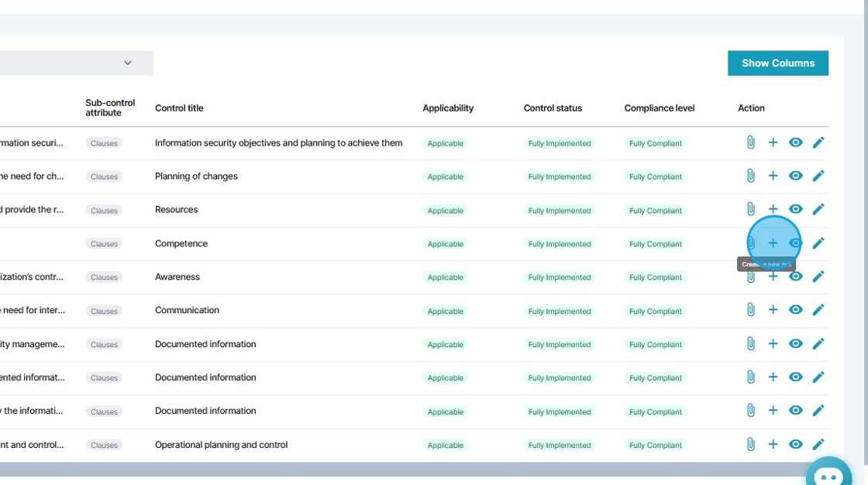
Task: Open attachments in the 'ented informat...' row
Action: [x=751, y=377]
